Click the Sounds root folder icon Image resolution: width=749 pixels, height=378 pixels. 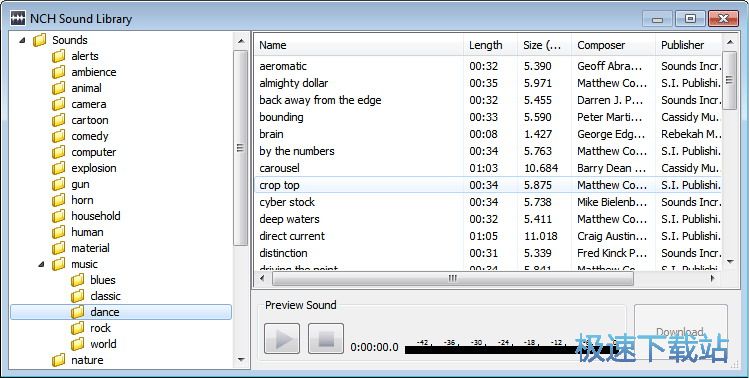point(40,40)
